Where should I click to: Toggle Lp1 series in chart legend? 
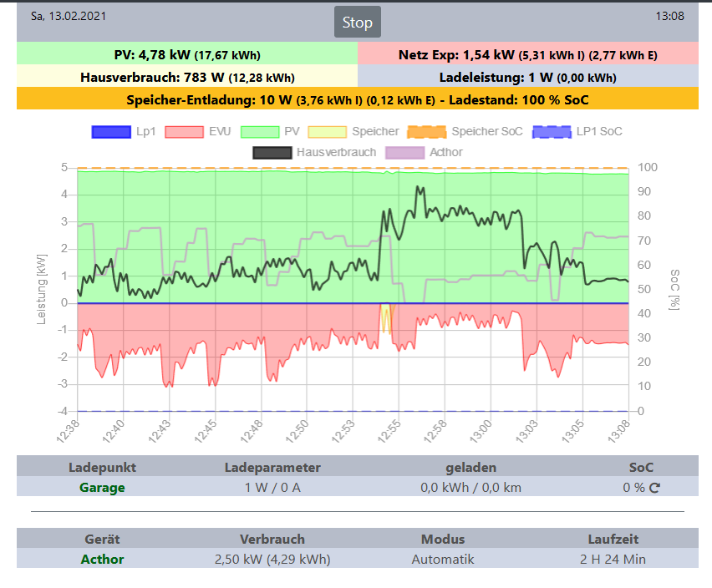(x=124, y=132)
